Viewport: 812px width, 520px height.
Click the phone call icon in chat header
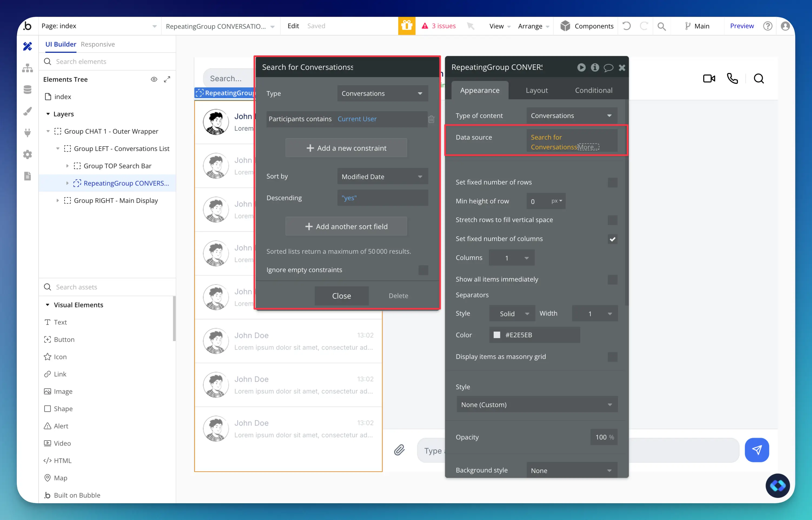[x=732, y=79]
